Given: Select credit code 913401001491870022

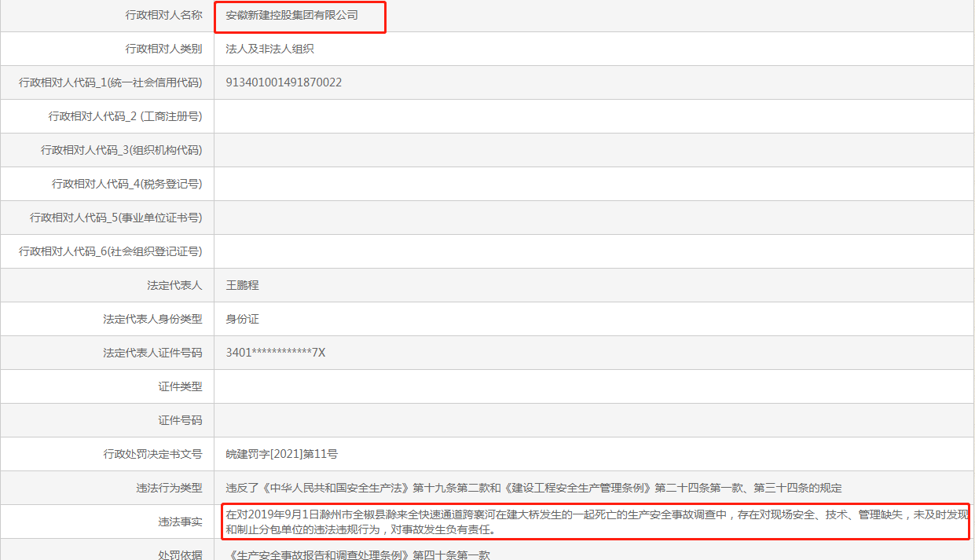Looking at the screenshot, I should coord(284,82).
